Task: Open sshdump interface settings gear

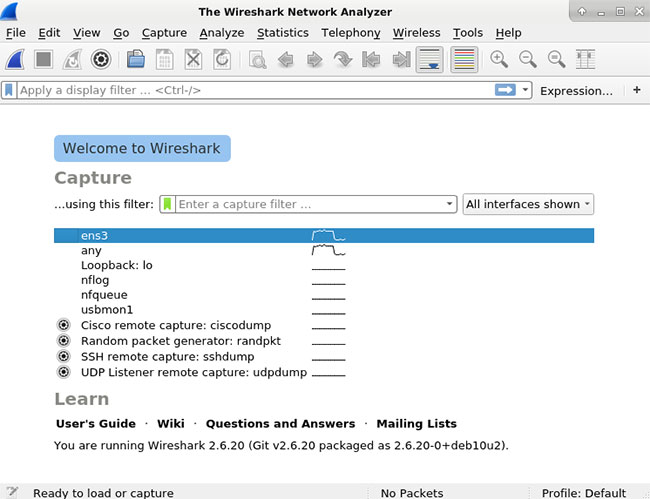Action: coord(63,356)
